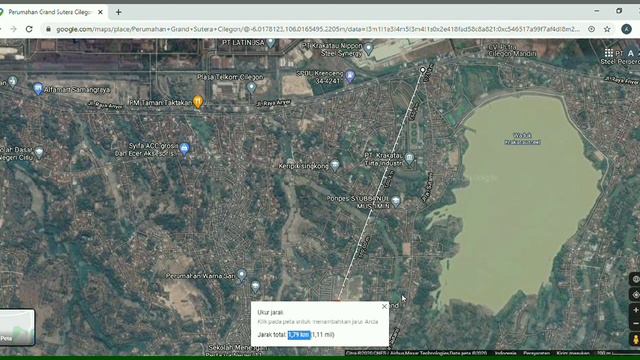
Task: Open the Google apps grid
Action: tap(609, 53)
